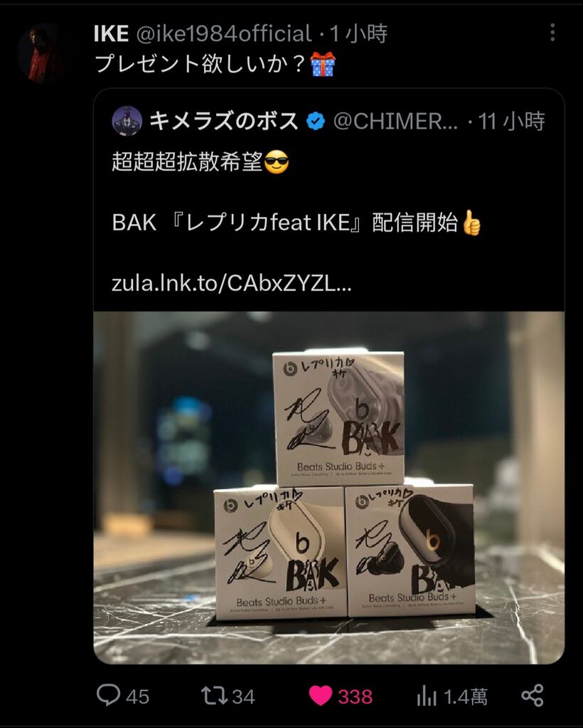Open IKE's profile avatar
The width and height of the screenshot is (583, 728).
coord(40,53)
